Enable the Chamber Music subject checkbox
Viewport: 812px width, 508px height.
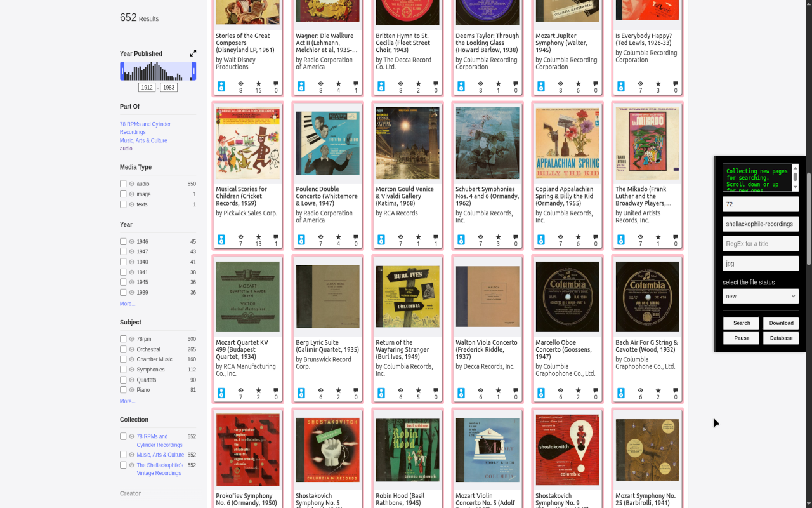123,359
